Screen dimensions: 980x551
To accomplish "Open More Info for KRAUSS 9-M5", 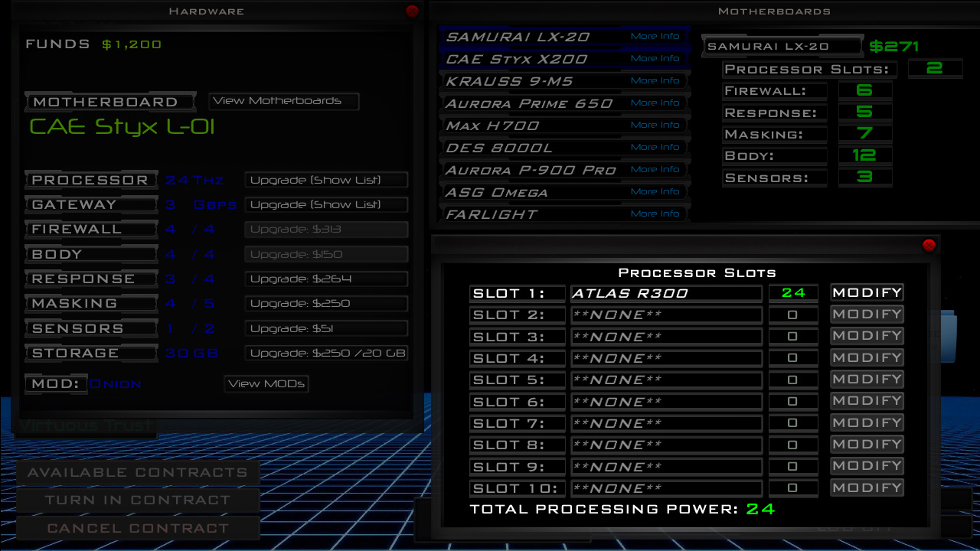I will pyautogui.click(x=655, y=80).
